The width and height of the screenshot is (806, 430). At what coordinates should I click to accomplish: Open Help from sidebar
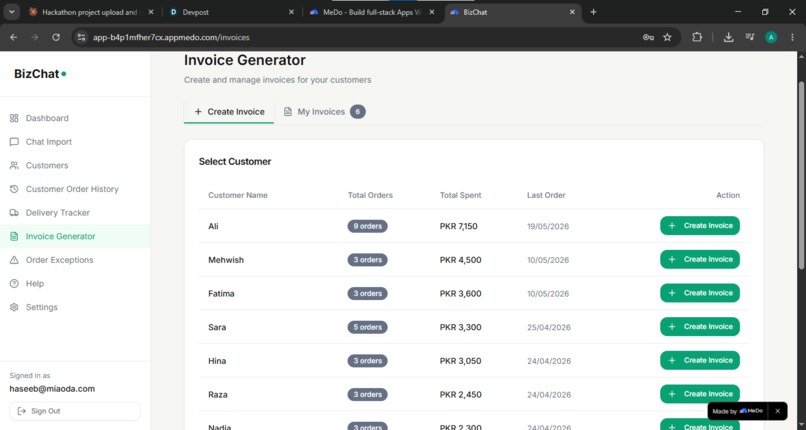tap(75, 284)
